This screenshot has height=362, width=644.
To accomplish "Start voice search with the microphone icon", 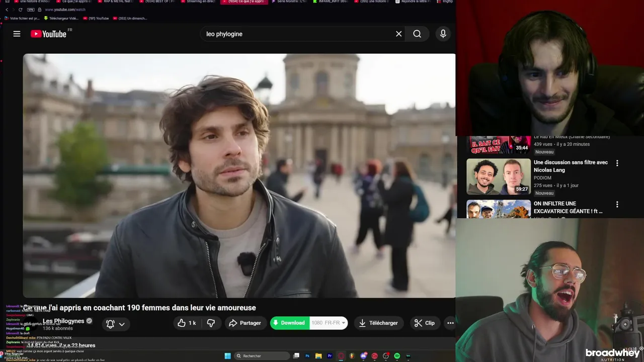I will click(x=443, y=34).
